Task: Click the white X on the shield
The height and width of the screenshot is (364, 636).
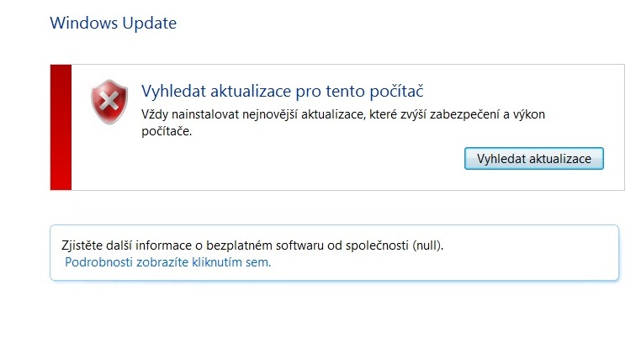Action: pos(109,101)
